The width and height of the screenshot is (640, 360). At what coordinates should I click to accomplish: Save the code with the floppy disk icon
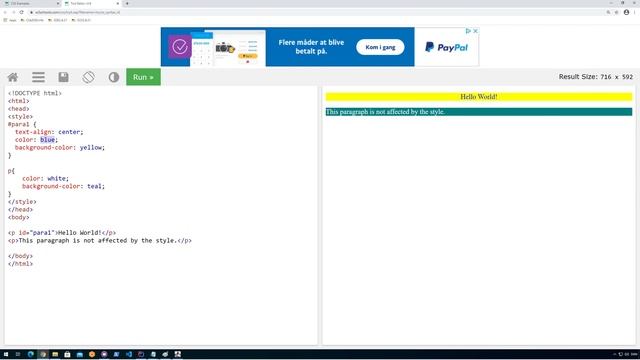coord(63,77)
